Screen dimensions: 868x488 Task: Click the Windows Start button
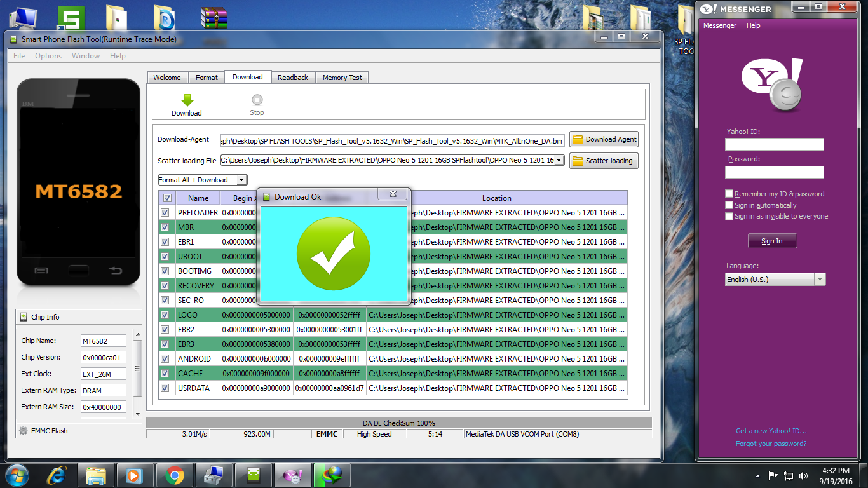click(x=18, y=475)
